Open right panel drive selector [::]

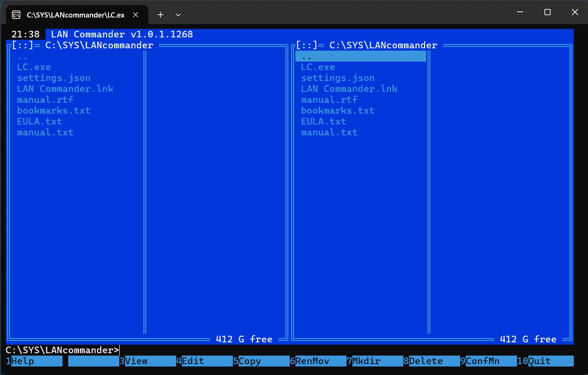coord(307,45)
